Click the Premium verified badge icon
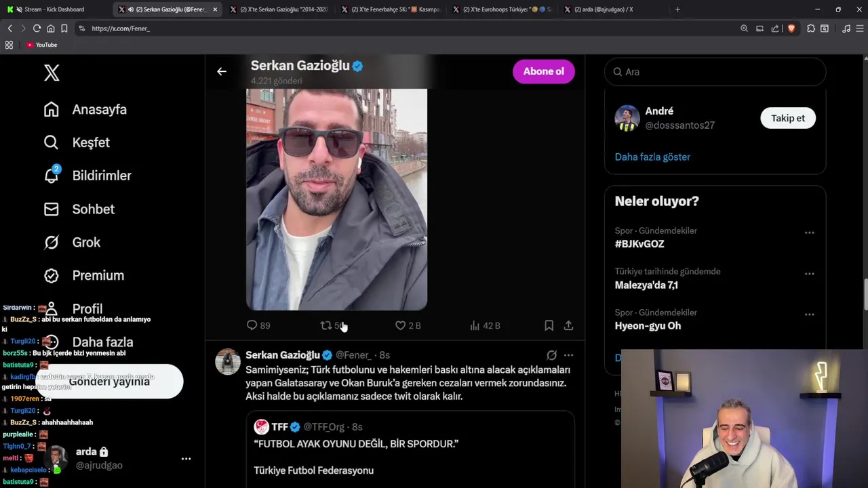Image resolution: width=868 pixels, height=488 pixels. [x=52, y=275]
